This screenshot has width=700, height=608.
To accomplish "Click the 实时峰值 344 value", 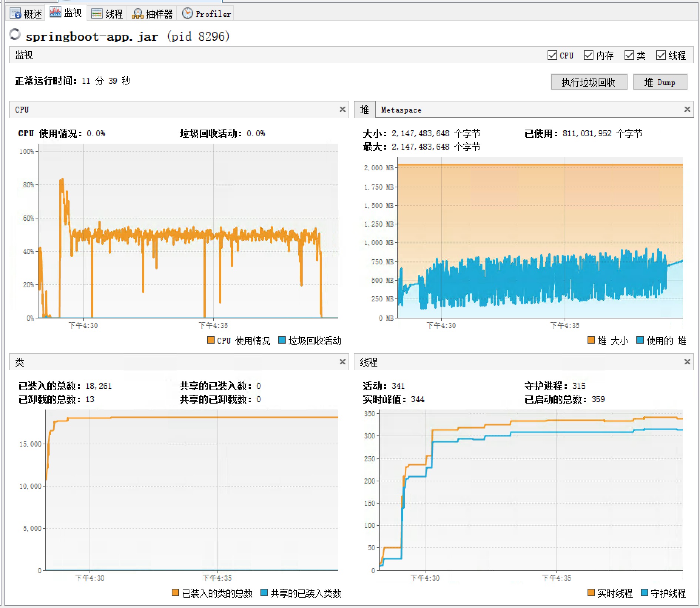I will coord(417,399).
